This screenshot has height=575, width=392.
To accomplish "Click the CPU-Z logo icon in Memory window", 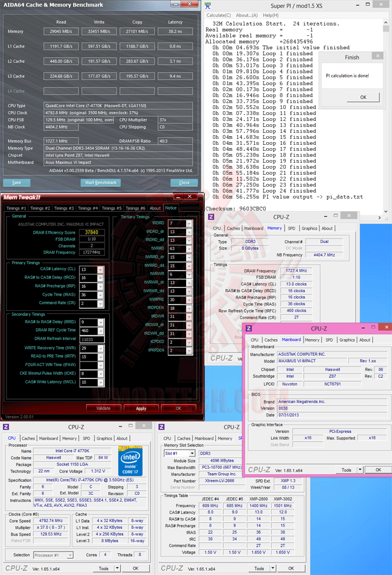I will [x=211, y=217].
